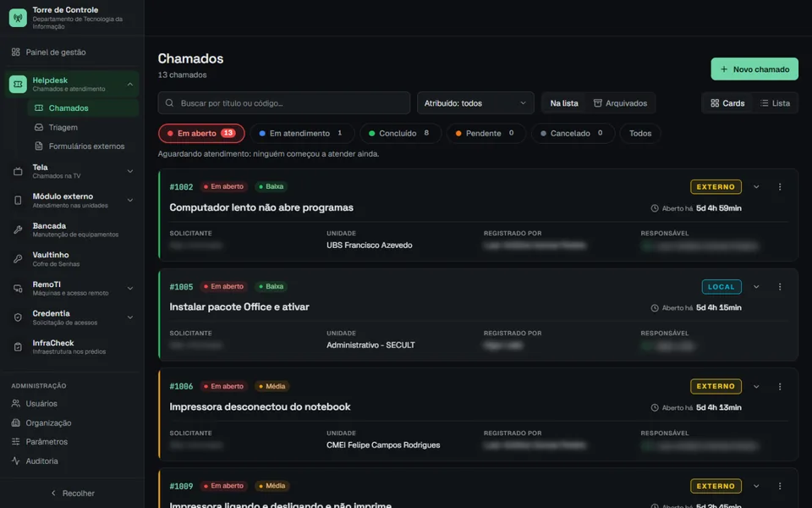
Task: Click the InfraCheck clipboard icon
Action: coord(18,347)
